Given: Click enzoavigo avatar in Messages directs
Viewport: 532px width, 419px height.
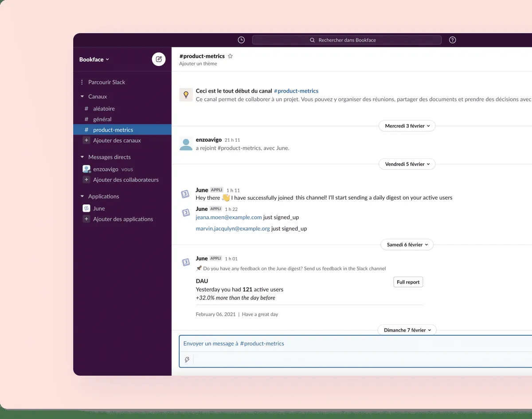Looking at the screenshot, I should 86,169.
